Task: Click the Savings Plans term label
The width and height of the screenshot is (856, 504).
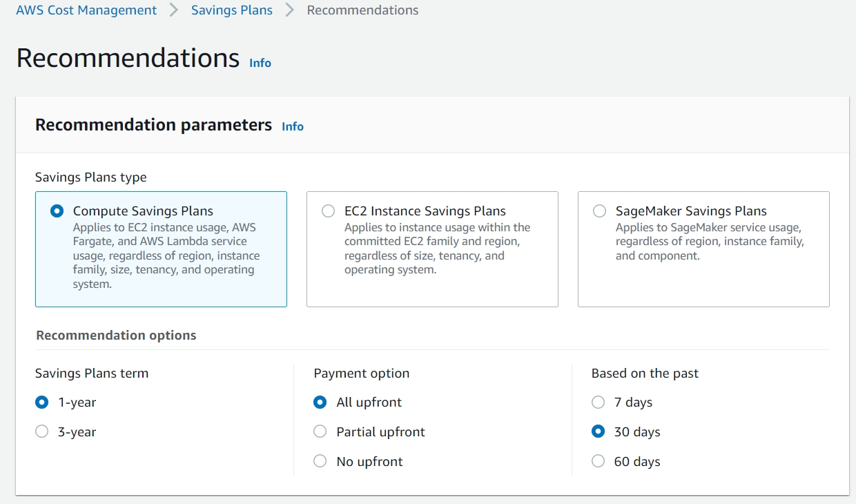Action: 92,374
